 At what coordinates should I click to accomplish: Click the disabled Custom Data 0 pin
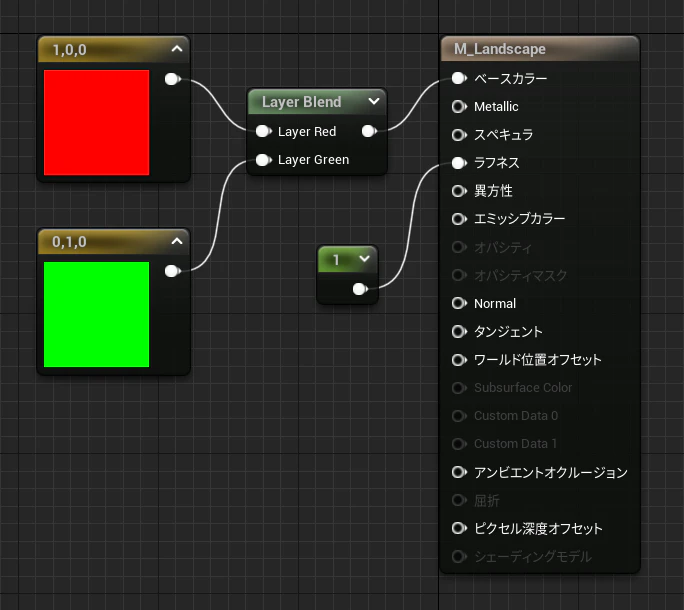(459, 416)
